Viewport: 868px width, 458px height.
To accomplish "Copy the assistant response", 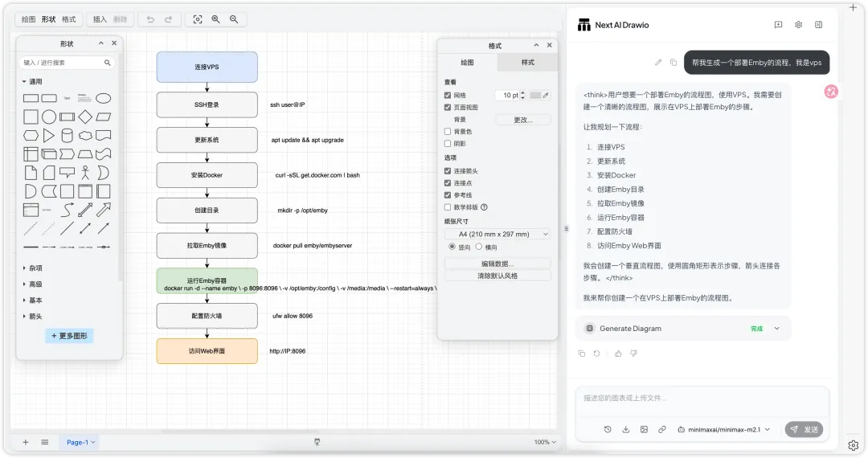I will tap(581, 354).
